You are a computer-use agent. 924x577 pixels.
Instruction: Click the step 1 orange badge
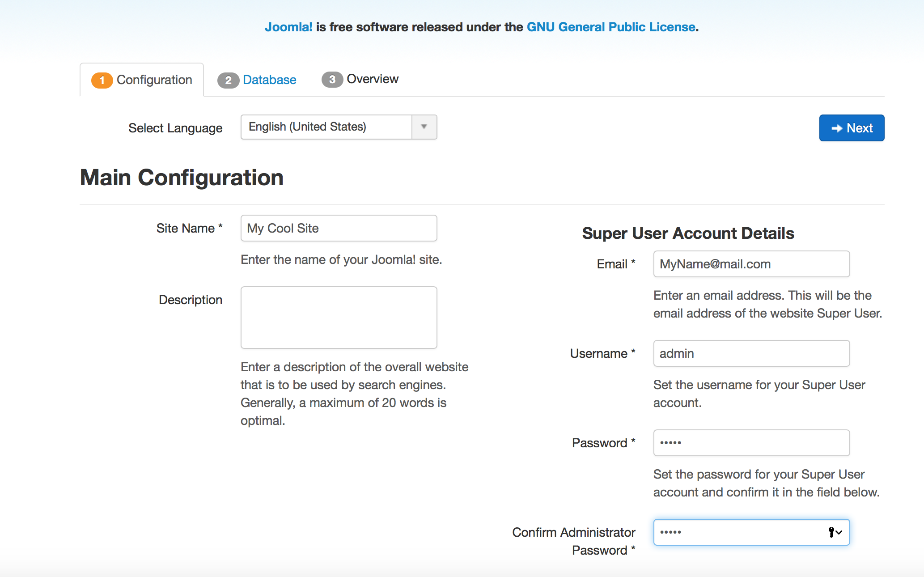[x=102, y=80]
